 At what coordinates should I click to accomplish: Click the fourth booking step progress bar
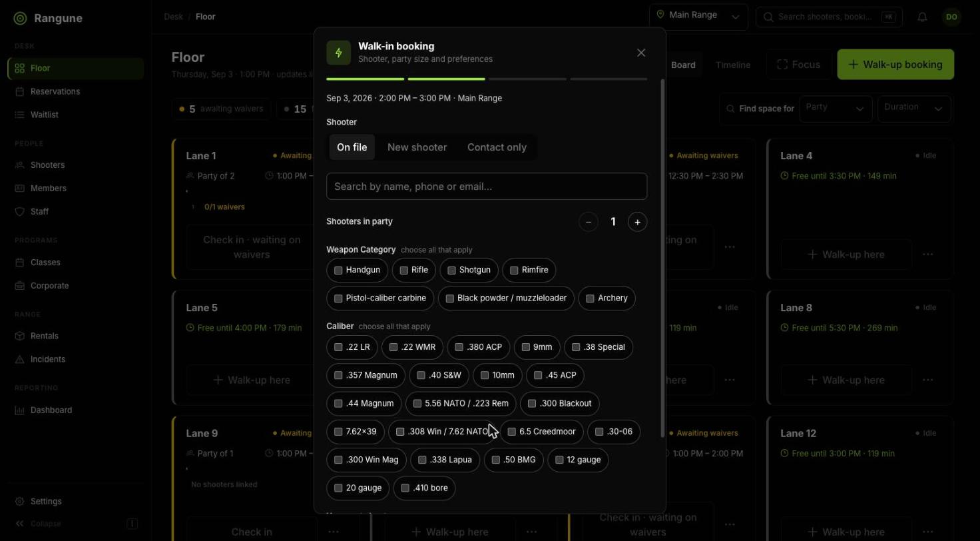coord(609,79)
